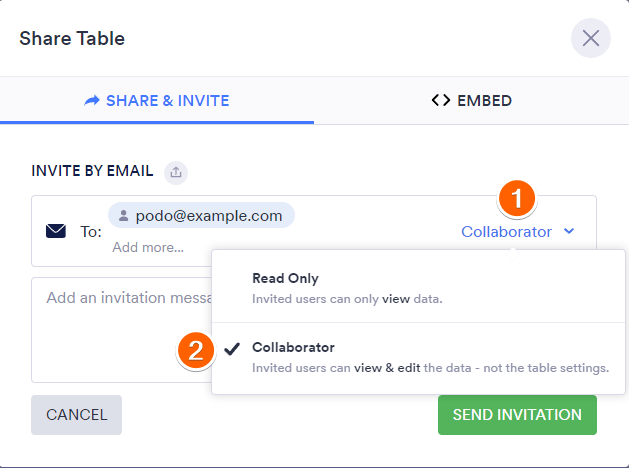The width and height of the screenshot is (629, 468).
Task: Click the checkmark beside Collaborator option
Action: (232, 348)
